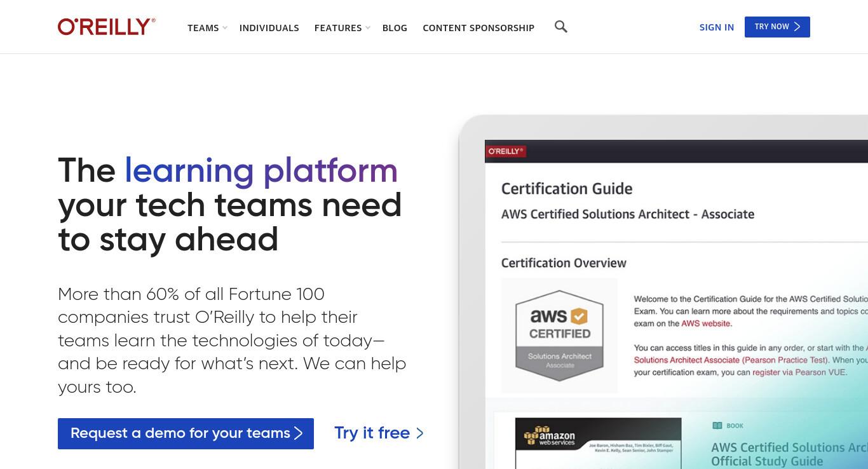Open the Individuals navigation item
Image resolution: width=868 pixels, height=469 pixels.
[269, 28]
